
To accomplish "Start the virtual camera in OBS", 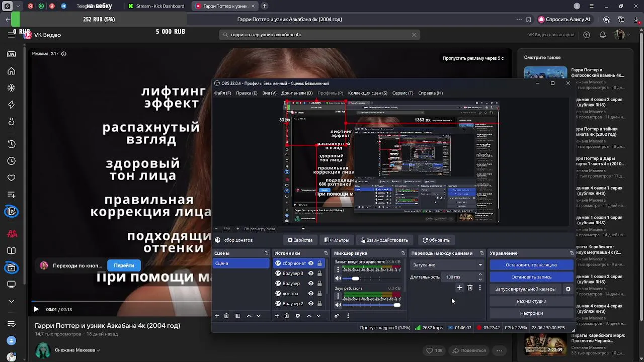I will (x=525, y=289).
